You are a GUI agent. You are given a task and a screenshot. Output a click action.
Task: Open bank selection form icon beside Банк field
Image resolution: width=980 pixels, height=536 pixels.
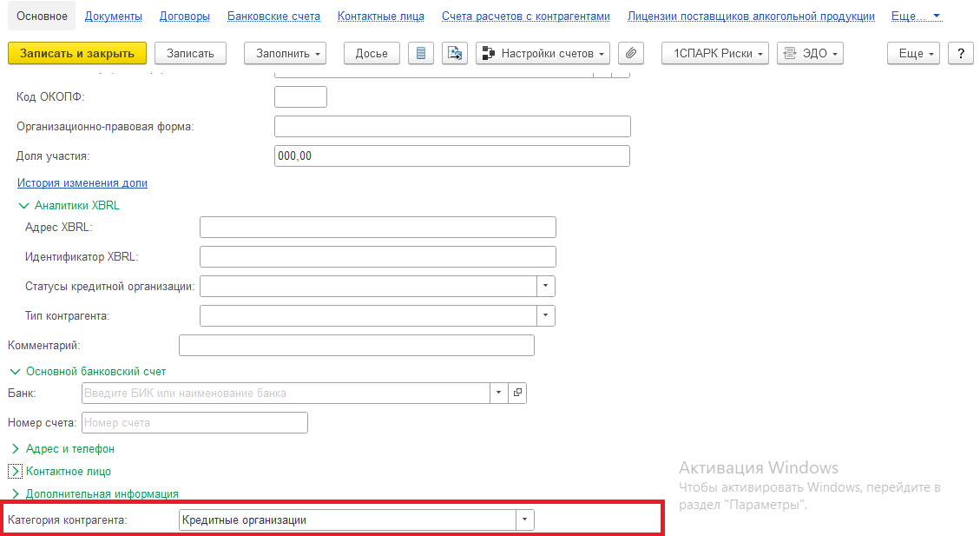coord(517,393)
